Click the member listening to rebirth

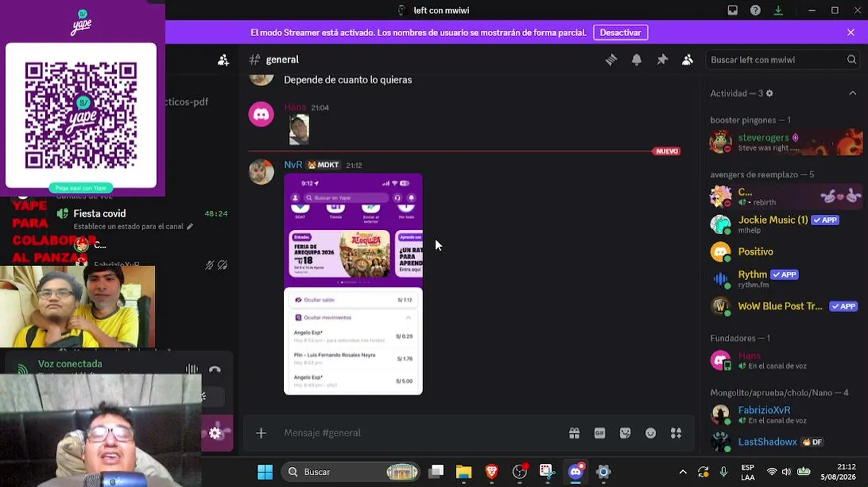click(x=786, y=196)
